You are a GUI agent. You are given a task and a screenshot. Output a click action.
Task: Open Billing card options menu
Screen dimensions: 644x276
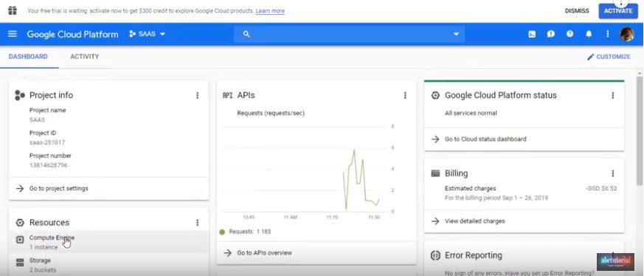click(x=613, y=173)
